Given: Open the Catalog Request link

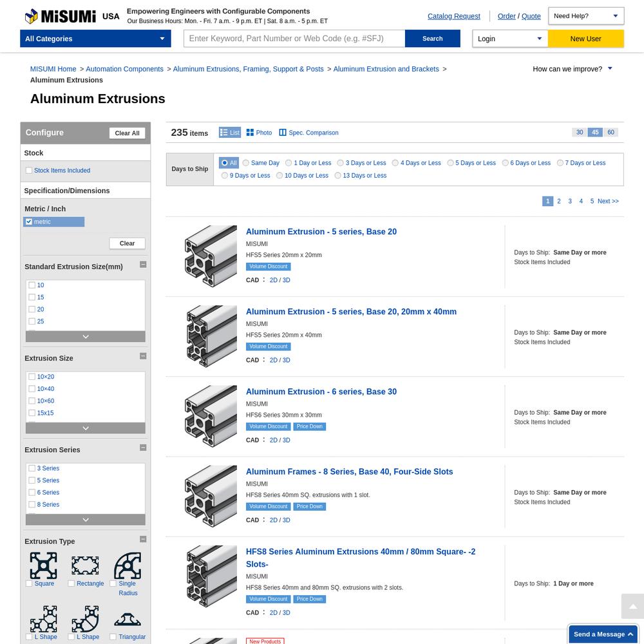Looking at the screenshot, I should [x=454, y=16].
